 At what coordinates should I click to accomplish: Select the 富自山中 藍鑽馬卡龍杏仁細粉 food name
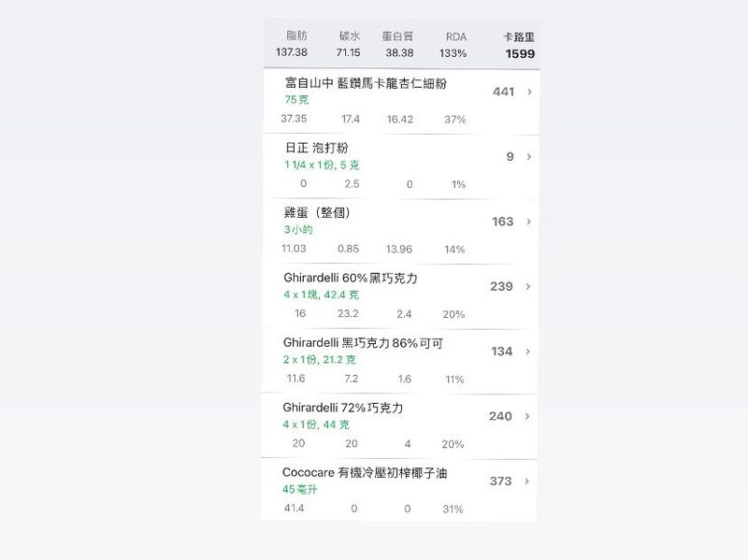point(366,83)
